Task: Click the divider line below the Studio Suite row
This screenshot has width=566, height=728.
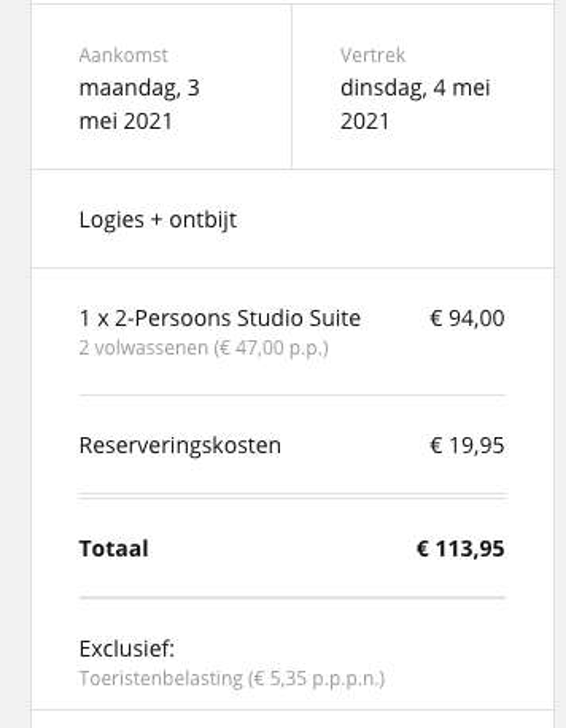Action: tap(292, 395)
